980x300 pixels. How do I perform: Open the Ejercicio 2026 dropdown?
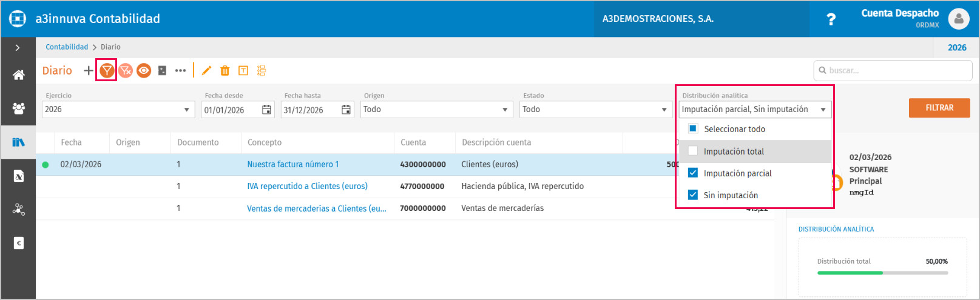(118, 110)
